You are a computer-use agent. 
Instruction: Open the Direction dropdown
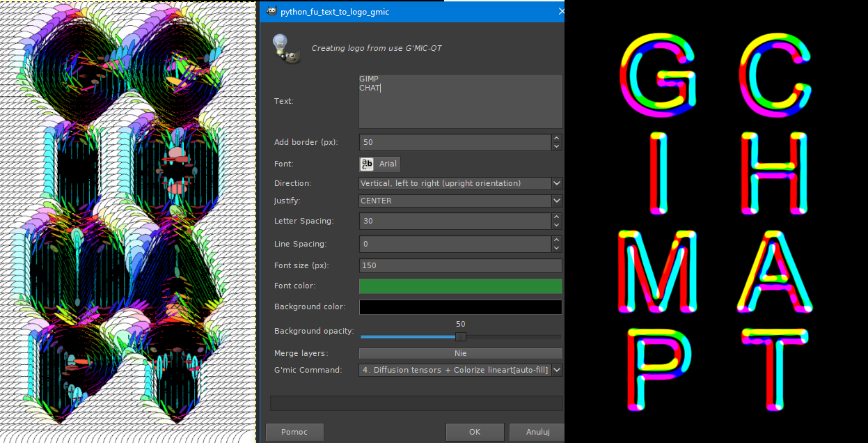point(461,183)
